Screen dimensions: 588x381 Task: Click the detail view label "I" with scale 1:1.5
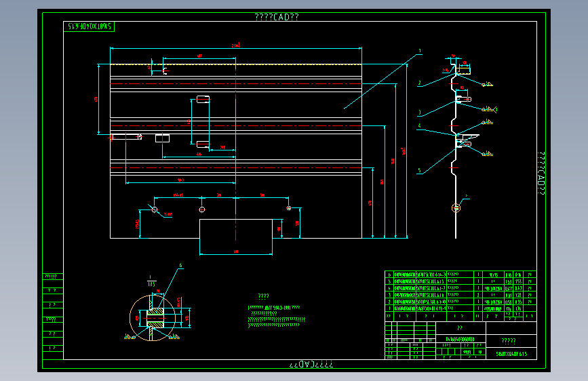point(151,281)
